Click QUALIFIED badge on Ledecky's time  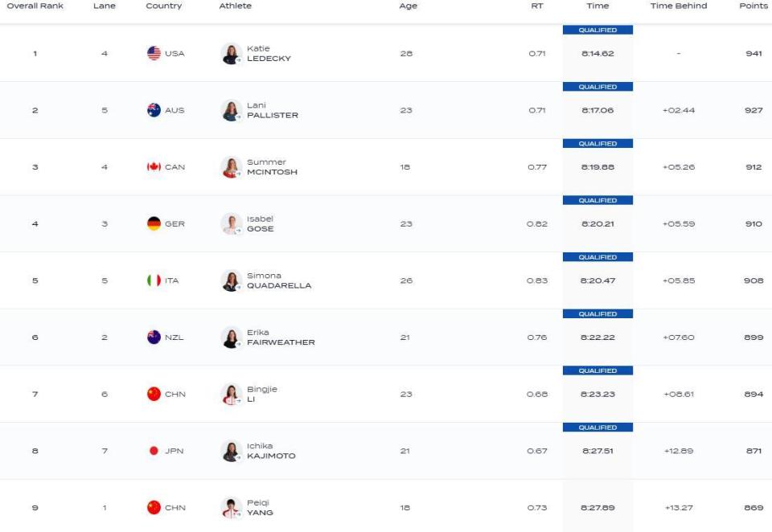coord(597,30)
